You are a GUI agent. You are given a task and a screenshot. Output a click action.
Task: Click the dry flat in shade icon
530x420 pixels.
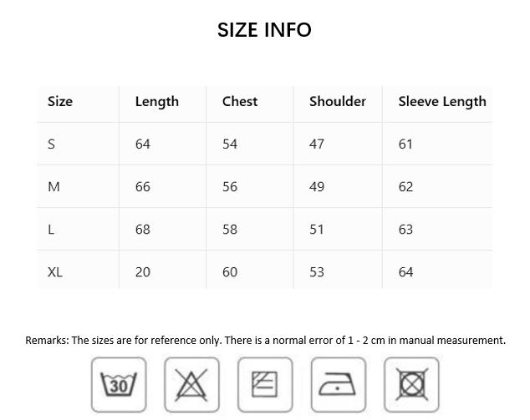[265, 385]
